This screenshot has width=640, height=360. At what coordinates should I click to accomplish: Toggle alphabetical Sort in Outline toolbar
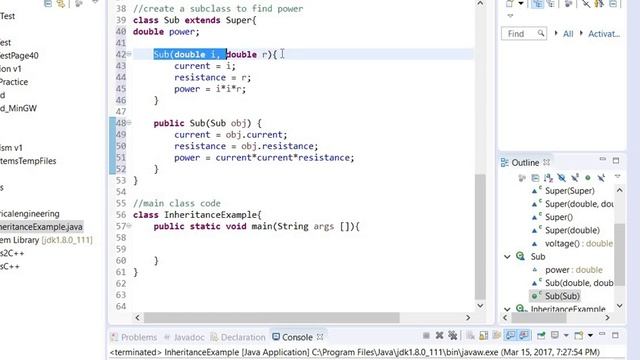click(548, 178)
